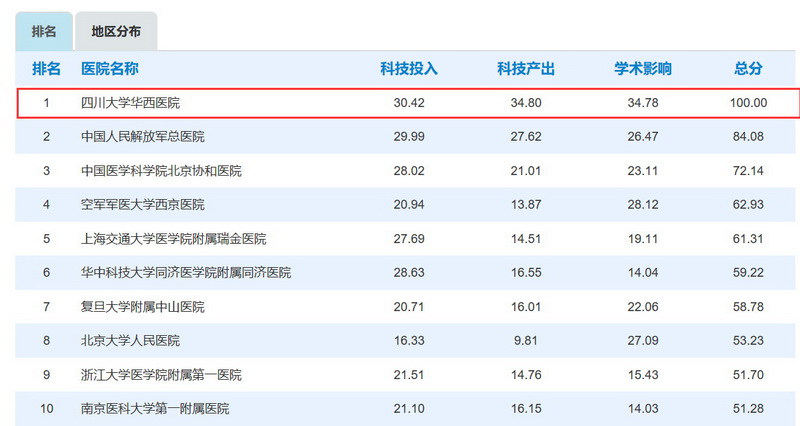Viewport: 800px width, 426px height.
Task: Click 学术影响 value 14.03
Action: pos(643,409)
